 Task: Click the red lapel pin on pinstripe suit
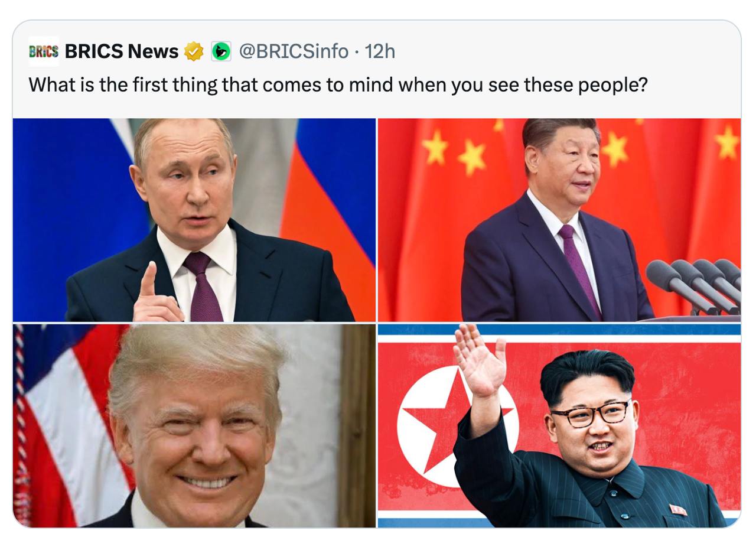(x=678, y=509)
